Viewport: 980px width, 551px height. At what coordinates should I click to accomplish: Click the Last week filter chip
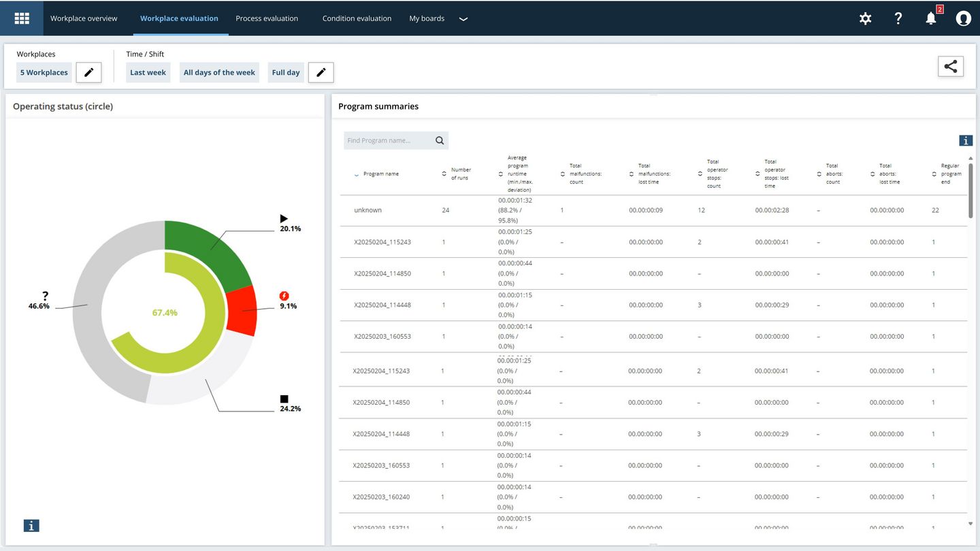pos(148,73)
